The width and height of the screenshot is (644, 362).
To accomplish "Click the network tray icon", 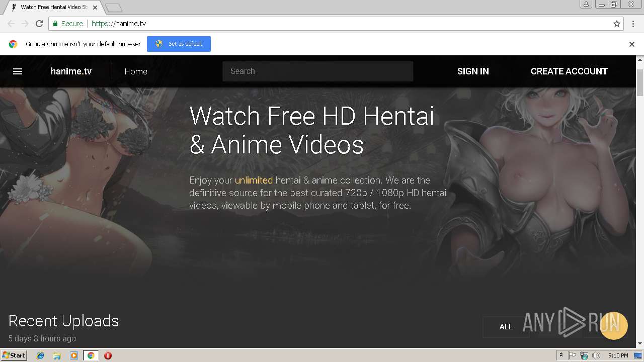I will (584, 355).
